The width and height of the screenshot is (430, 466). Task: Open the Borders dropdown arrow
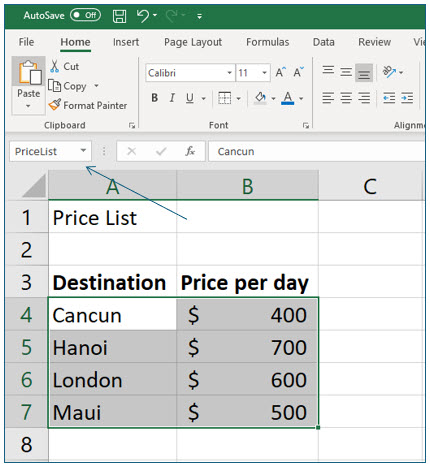click(239, 99)
